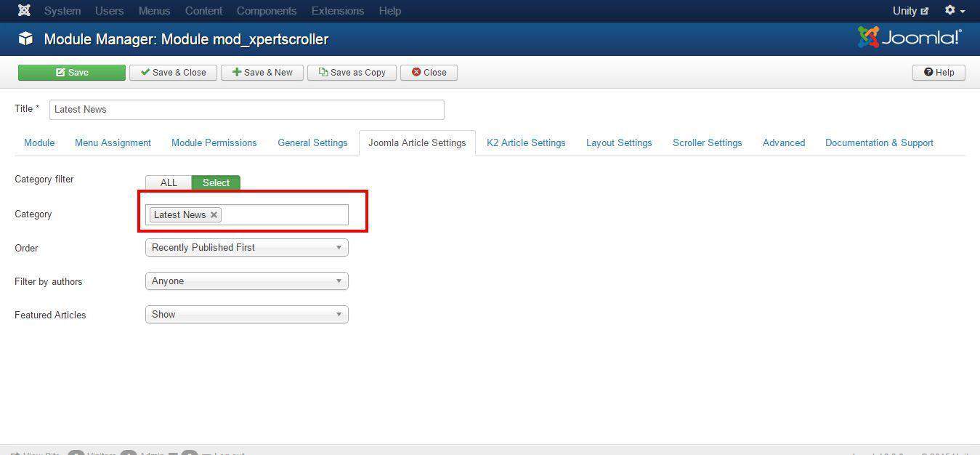
Task: Open the Extensions menu
Action: (x=337, y=11)
